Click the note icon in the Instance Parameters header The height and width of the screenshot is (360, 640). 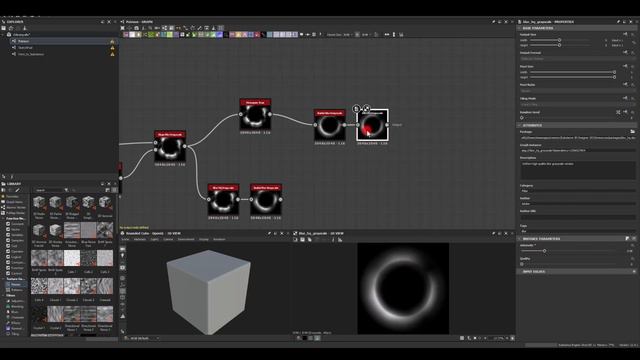pyautogui.click(x=627, y=239)
